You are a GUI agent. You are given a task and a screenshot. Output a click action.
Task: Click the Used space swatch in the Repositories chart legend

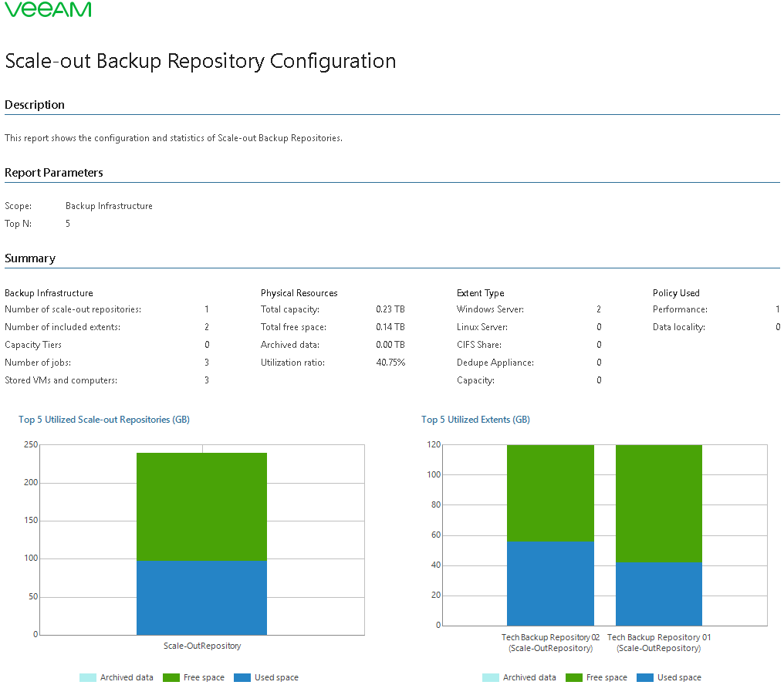(x=242, y=677)
